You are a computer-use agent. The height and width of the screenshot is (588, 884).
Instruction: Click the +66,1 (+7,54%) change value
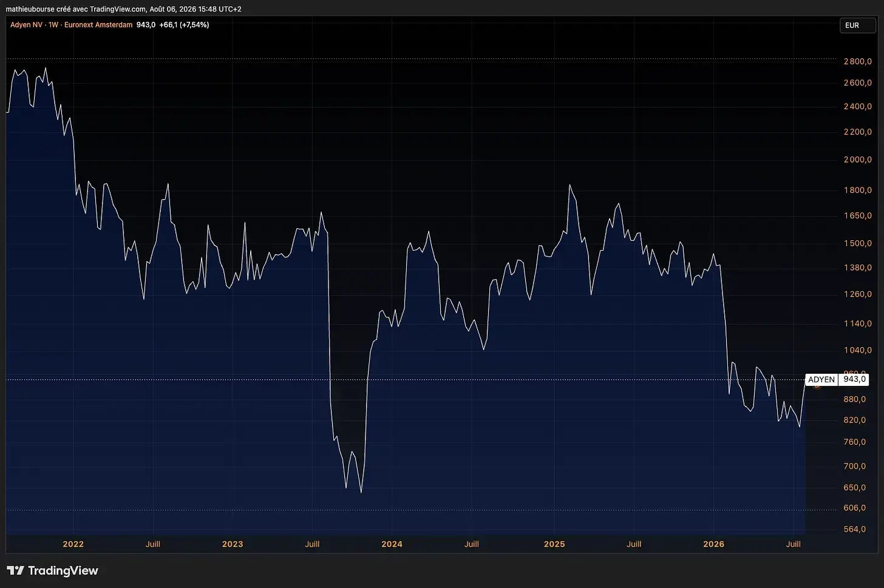[x=184, y=25]
